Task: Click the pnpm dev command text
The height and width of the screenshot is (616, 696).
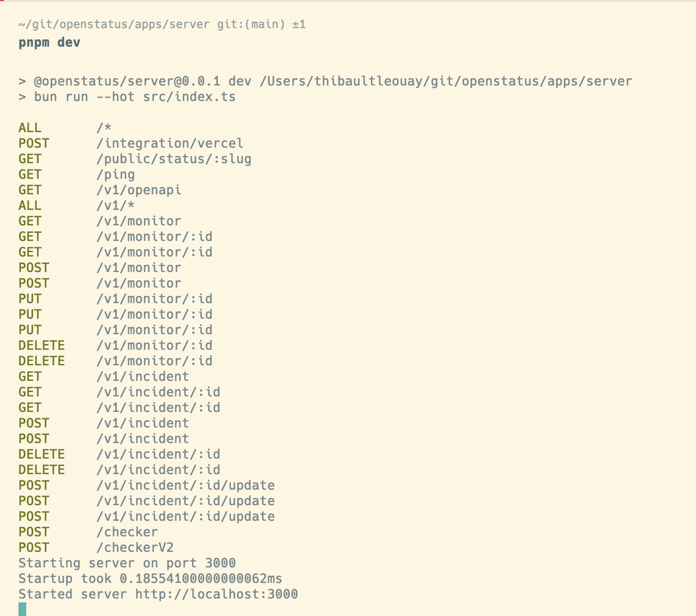Action: coord(49,42)
